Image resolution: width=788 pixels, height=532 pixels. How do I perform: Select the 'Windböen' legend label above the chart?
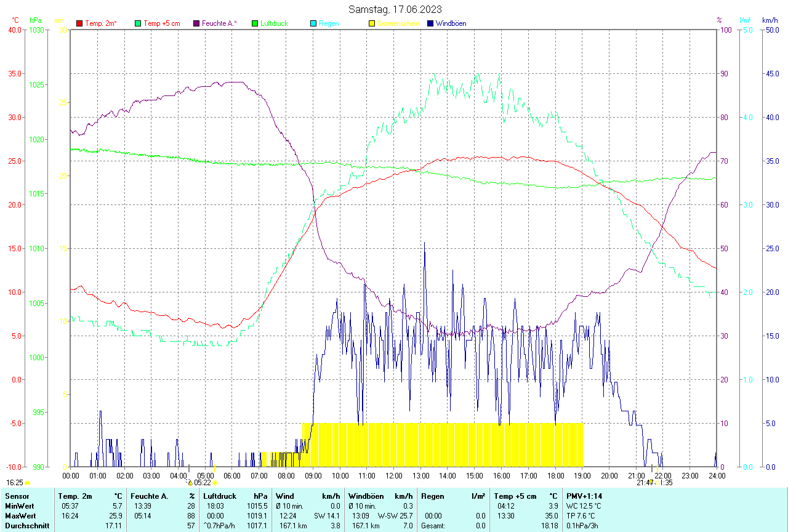click(x=451, y=23)
